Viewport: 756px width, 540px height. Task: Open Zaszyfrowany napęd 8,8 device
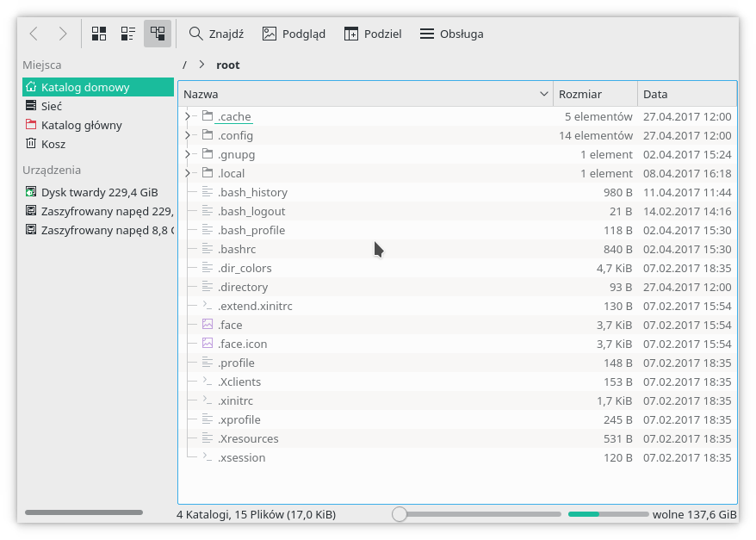tap(98, 230)
